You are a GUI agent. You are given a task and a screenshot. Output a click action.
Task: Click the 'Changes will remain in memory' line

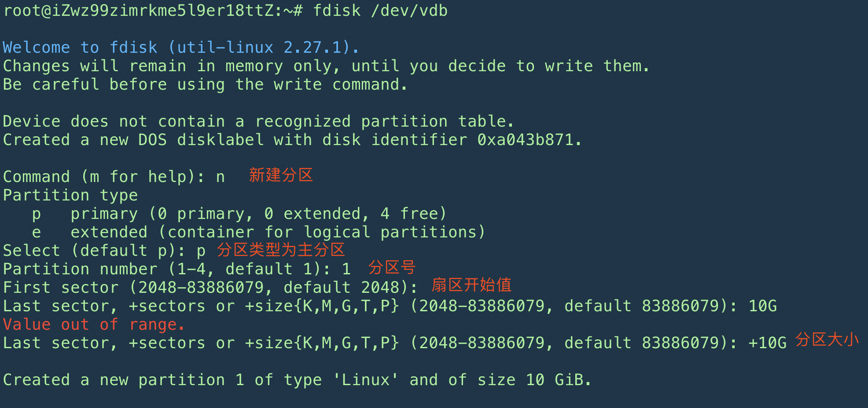[x=326, y=66]
